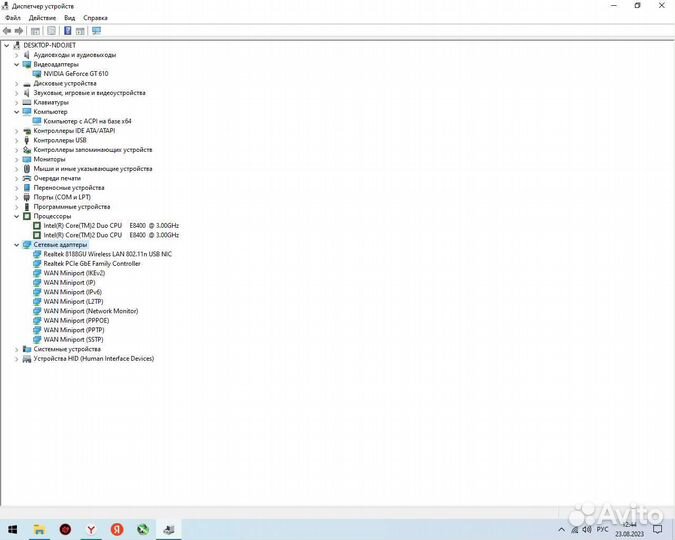Open the volume tray icon
Viewport: 675px width, 540px height.
click(587, 529)
